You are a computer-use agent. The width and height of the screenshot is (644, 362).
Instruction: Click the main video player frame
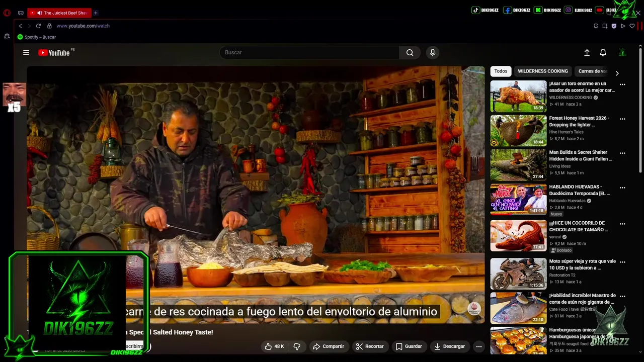coord(256,195)
